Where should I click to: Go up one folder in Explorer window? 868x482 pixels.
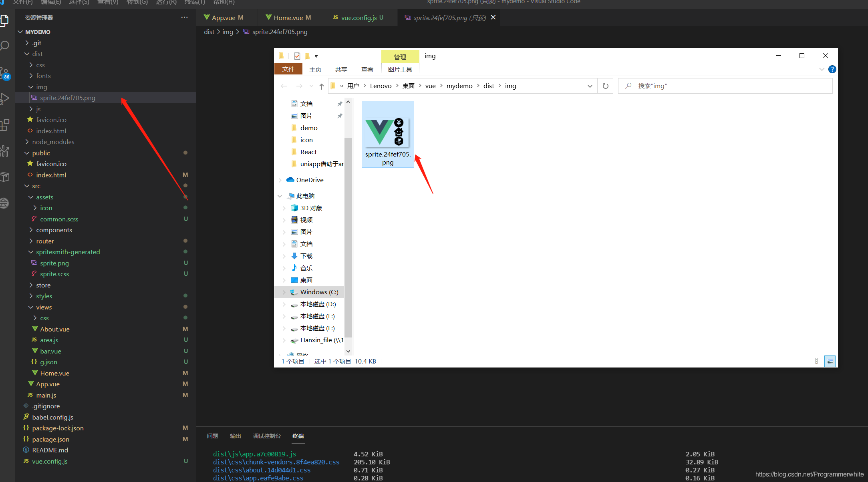(x=321, y=86)
